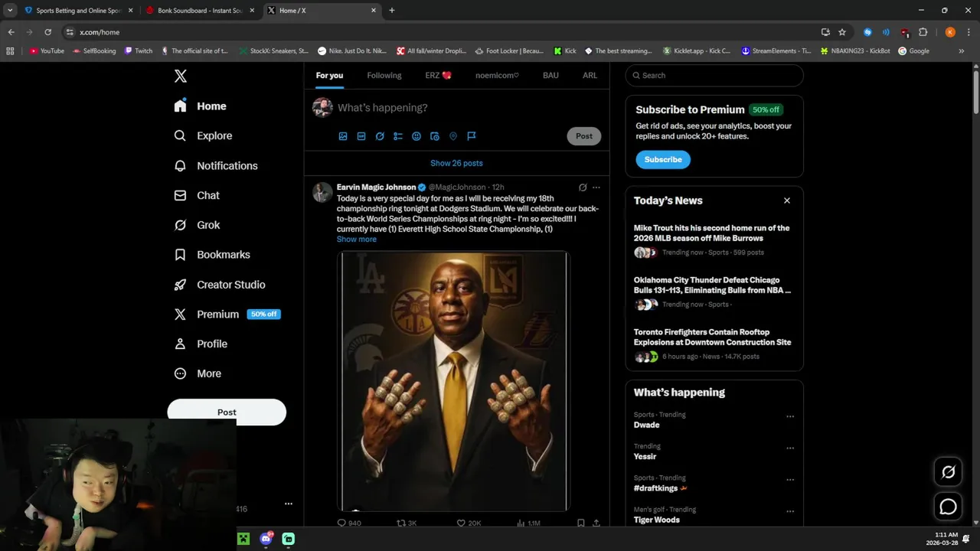Screen dimensions: 980x551
Task: Open the noemicom list tab
Action: point(497,76)
